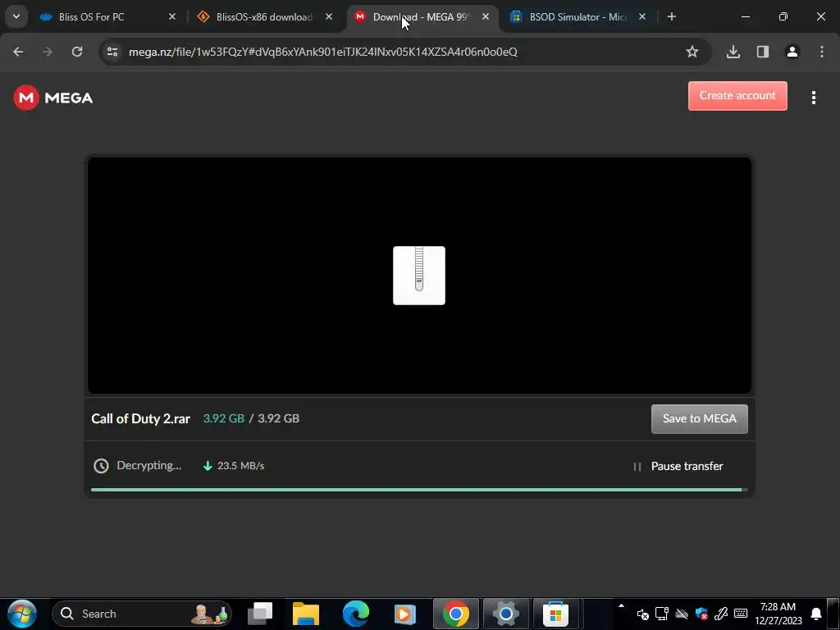Go back to previous page

pos(18,52)
